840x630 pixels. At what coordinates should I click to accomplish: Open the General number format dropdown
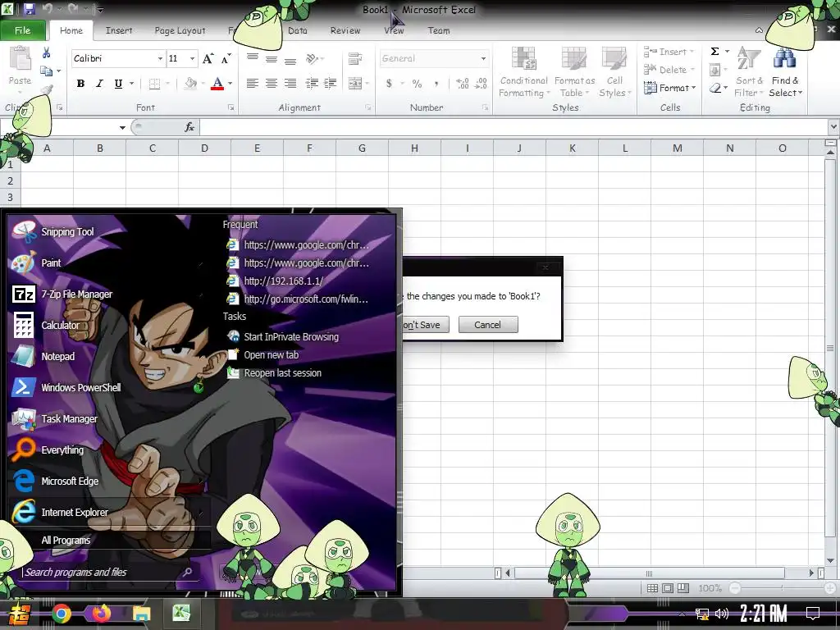click(483, 58)
